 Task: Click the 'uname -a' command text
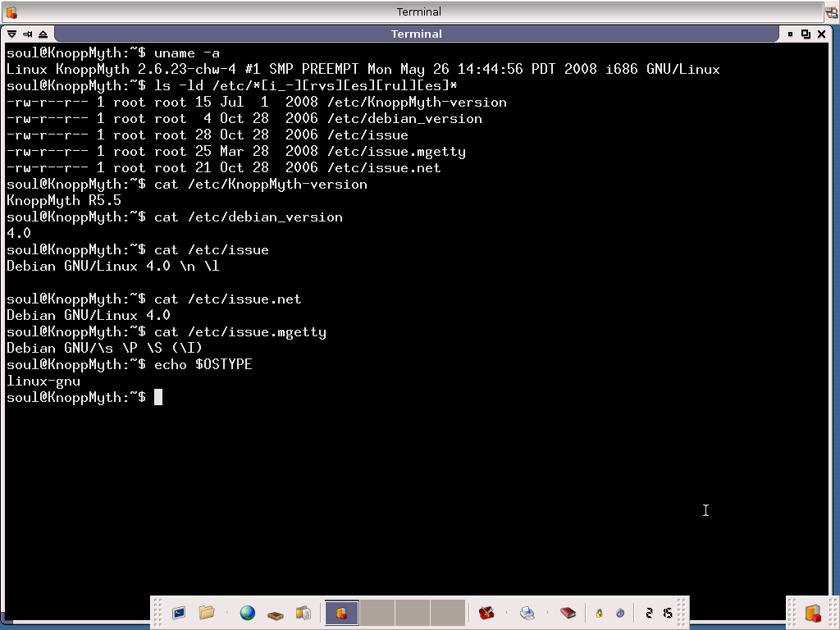(x=187, y=53)
